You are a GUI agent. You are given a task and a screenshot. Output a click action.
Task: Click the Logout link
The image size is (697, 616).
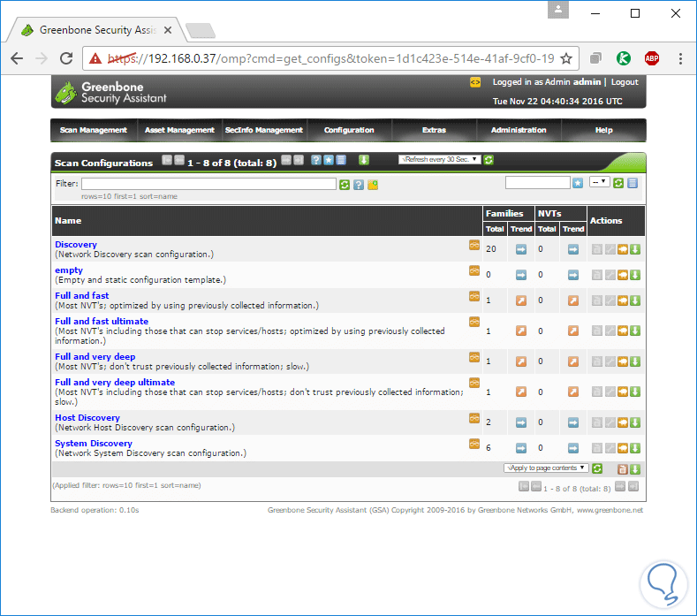pos(625,82)
